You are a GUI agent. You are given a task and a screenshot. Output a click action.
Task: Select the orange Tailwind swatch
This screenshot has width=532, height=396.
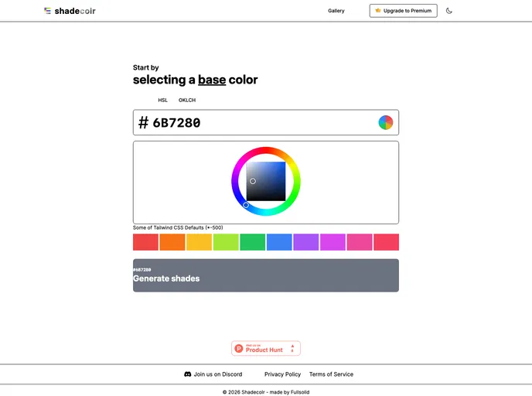tap(172, 242)
